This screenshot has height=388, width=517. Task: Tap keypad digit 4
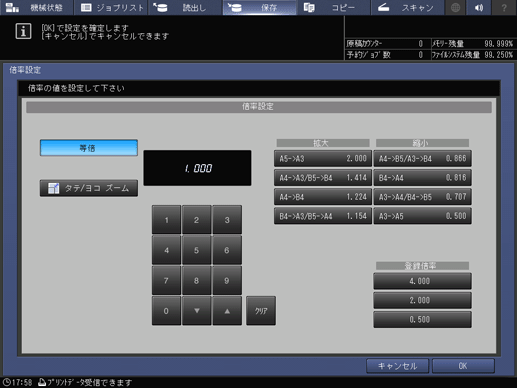coord(166,250)
